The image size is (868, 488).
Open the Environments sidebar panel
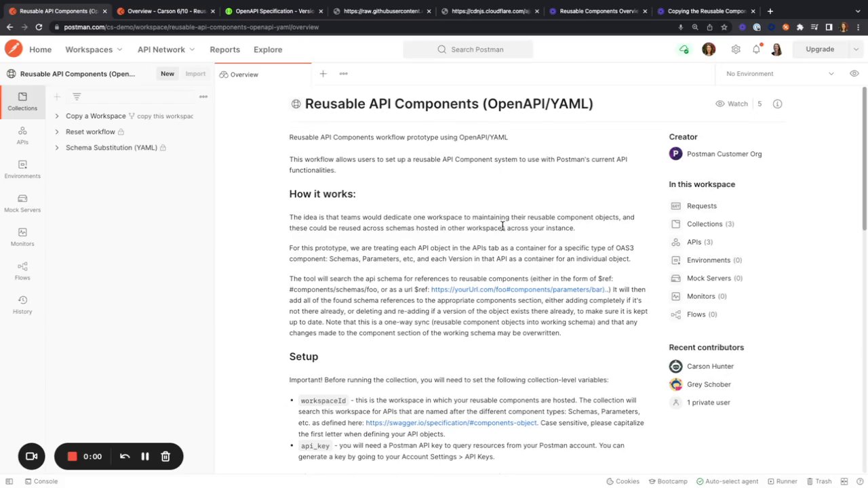tap(22, 169)
